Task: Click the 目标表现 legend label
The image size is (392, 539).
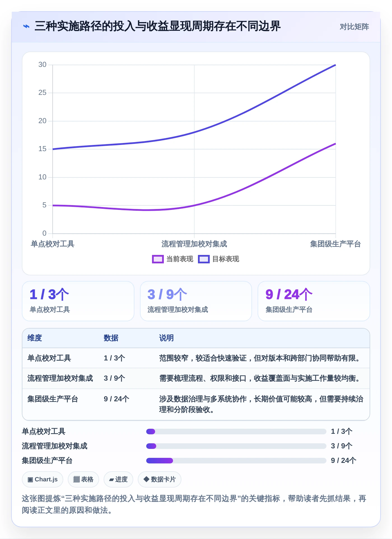Action: tap(226, 259)
